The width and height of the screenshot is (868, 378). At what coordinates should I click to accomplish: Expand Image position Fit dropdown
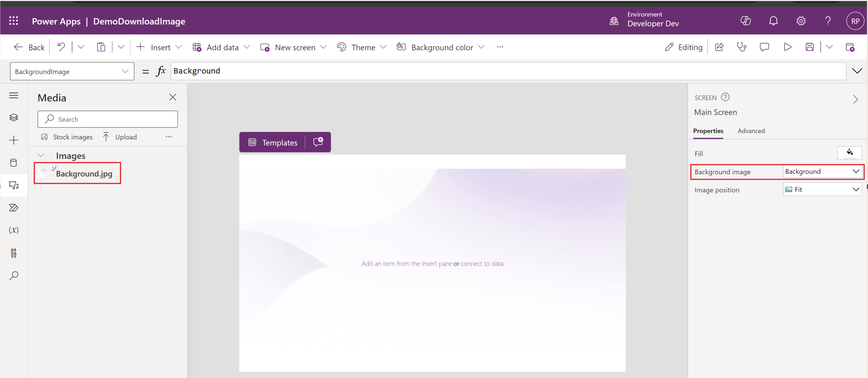click(x=856, y=190)
